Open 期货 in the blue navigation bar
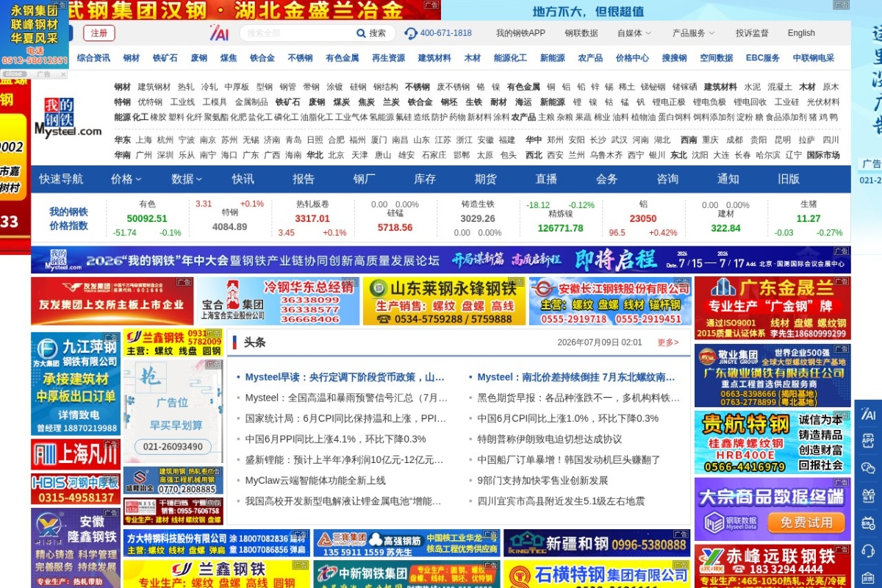The width and height of the screenshot is (882, 588). pyautogui.click(x=485, y=179)
